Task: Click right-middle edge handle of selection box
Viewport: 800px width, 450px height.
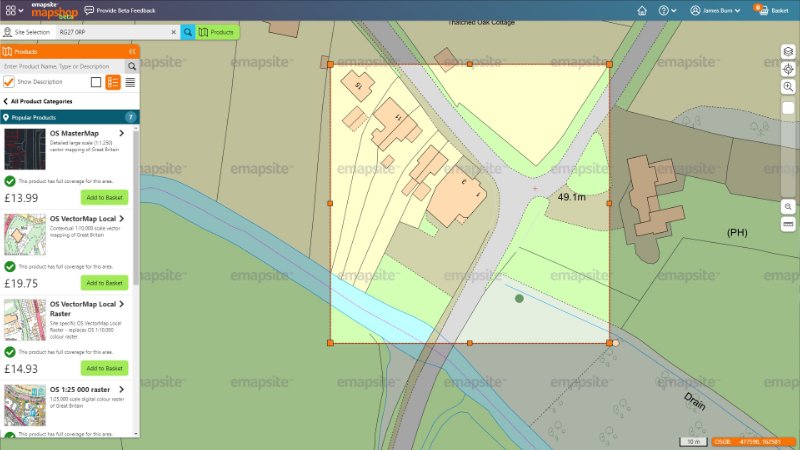Action: 609,203
